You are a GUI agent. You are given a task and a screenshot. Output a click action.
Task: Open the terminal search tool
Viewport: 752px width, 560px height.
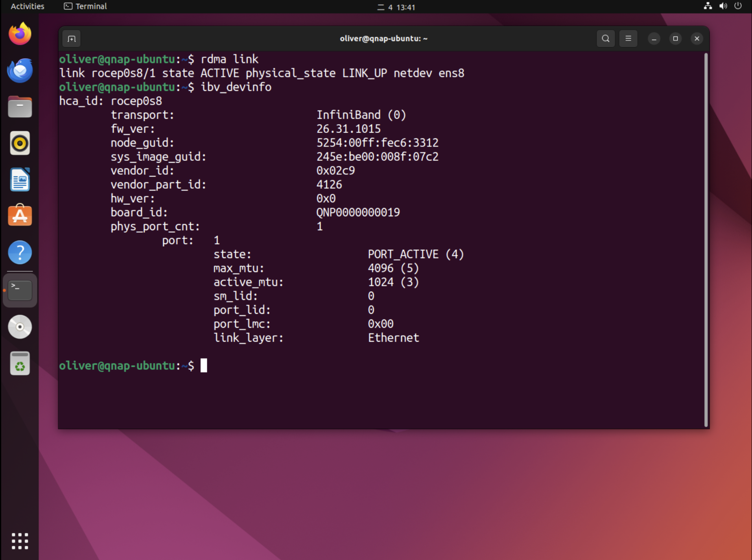coord(606,39)
